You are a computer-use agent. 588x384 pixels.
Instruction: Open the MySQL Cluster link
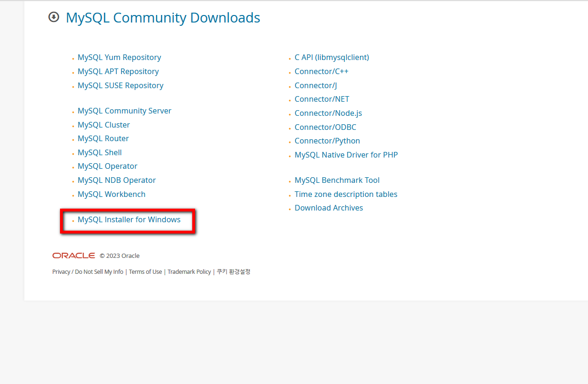[x=104, y=125]
